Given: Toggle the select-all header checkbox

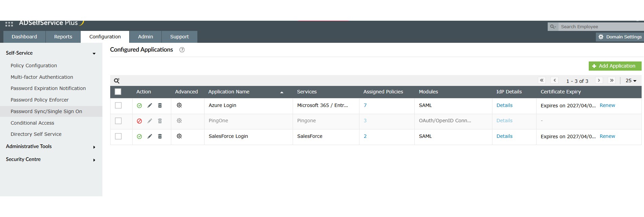Looking at the screenshot, I should [x=118, y=92].
